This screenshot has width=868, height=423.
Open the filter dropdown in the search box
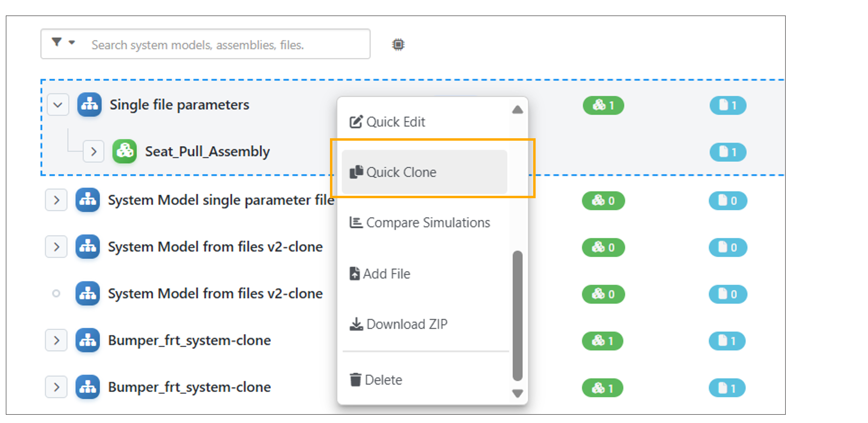pos(63,43)
